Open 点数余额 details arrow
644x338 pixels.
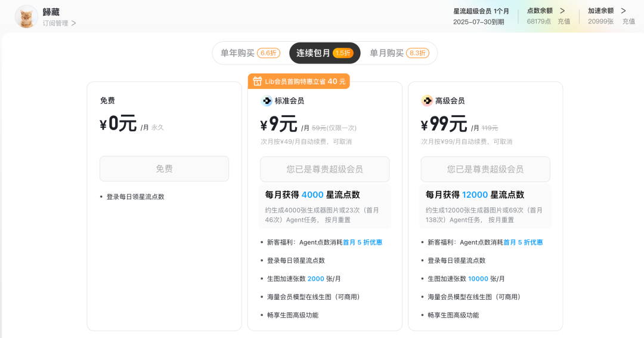click(x=562, y=11)
